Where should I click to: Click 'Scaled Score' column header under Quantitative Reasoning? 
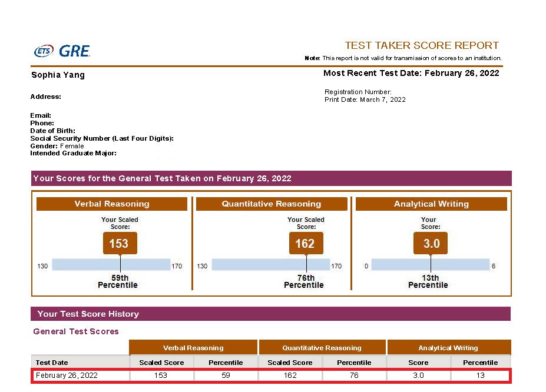click(290, 363)
